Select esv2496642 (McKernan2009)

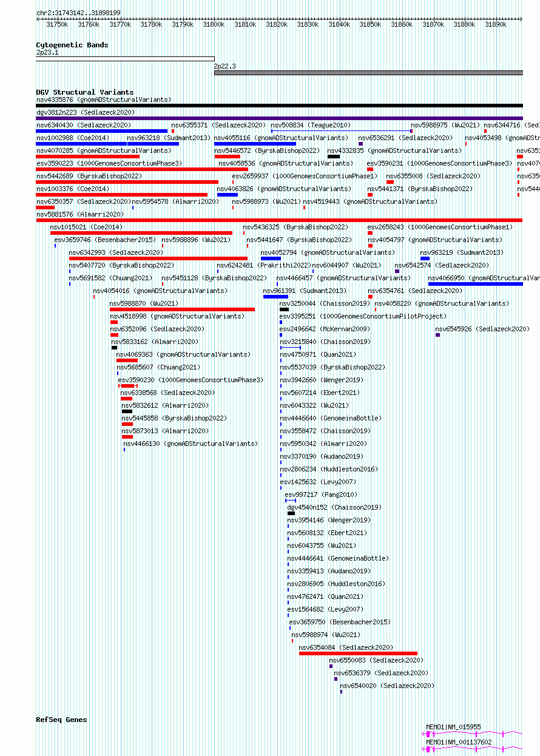pyautogui.click(x=325, y=329)
